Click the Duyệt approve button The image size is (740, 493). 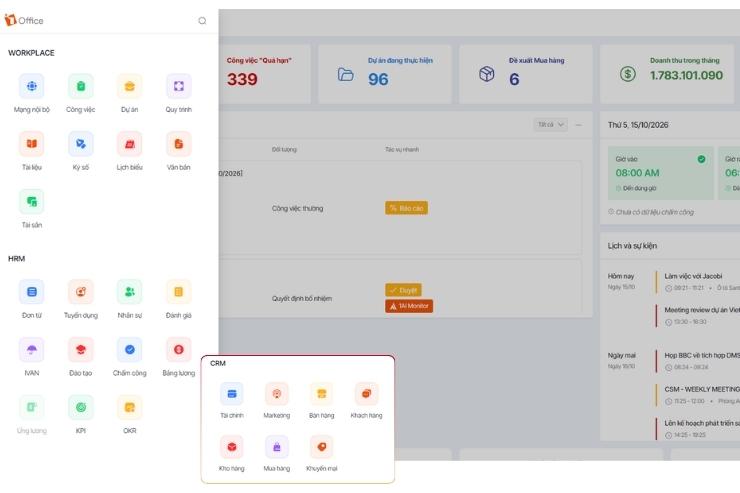click(x=404, y=290)
